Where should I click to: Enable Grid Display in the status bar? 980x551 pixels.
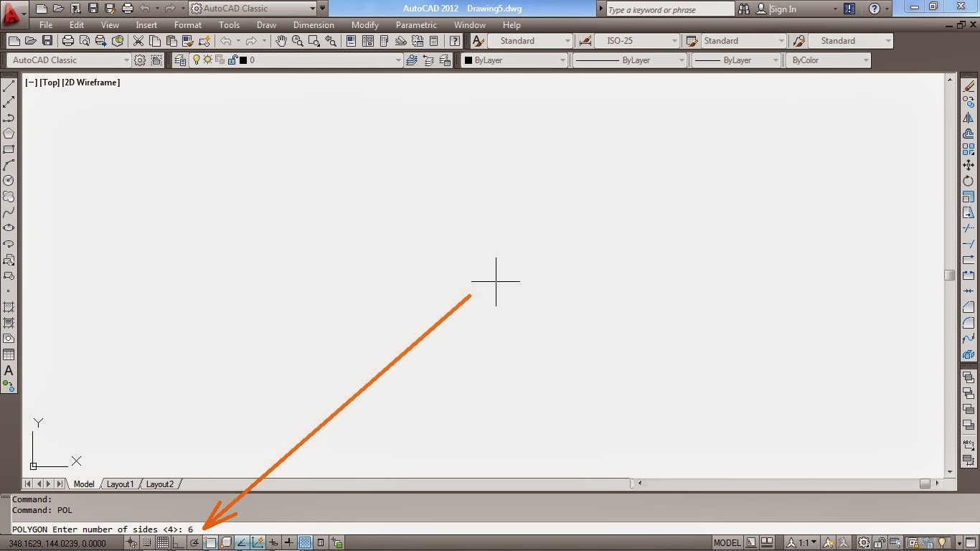coord(162,543)
